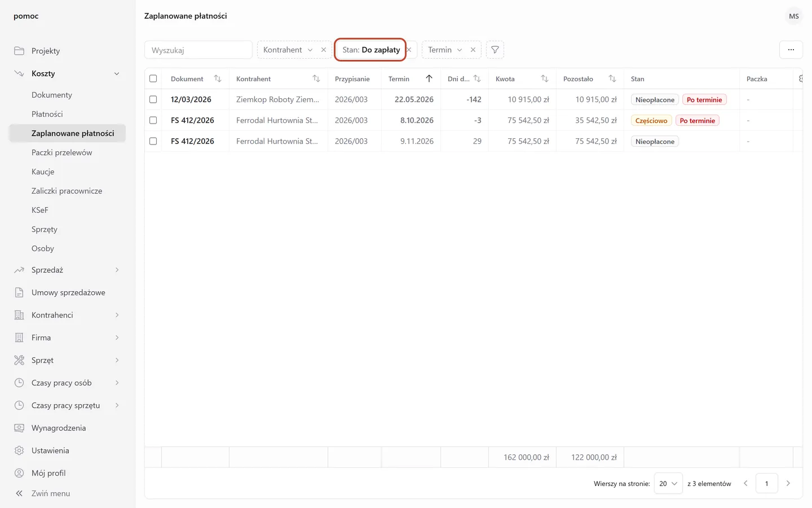The width and height of the screenshot is (812, 508).
Task: Expand Czasy pracy sprzętu chevron
Action: coord(117,405)
